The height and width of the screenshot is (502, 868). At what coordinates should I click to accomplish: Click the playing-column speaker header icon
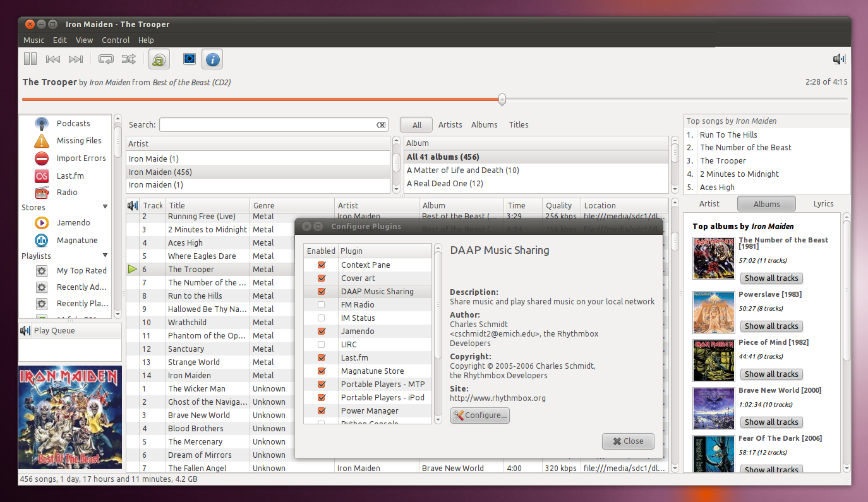point(133,205)
